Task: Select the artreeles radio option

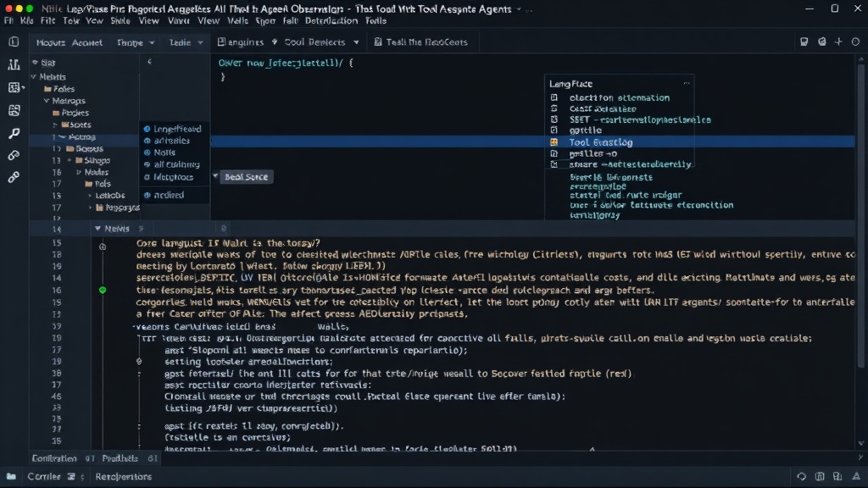Action: click(x=147, y=141)
